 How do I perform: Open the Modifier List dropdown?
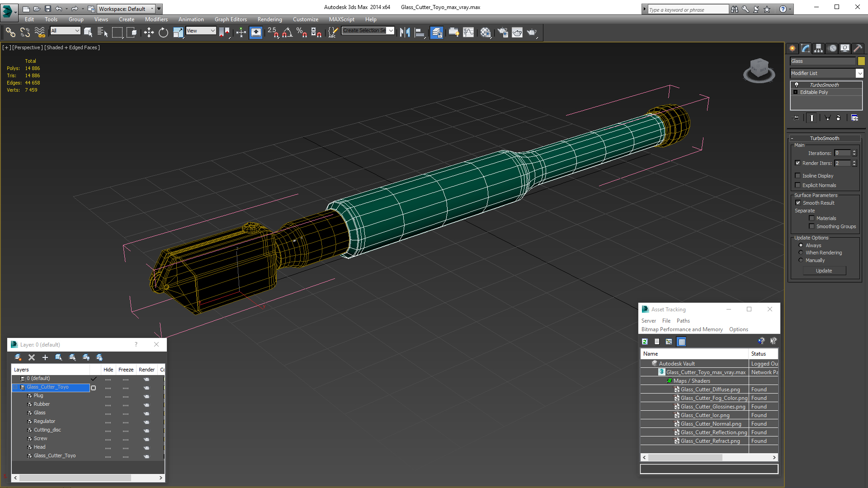859,73
